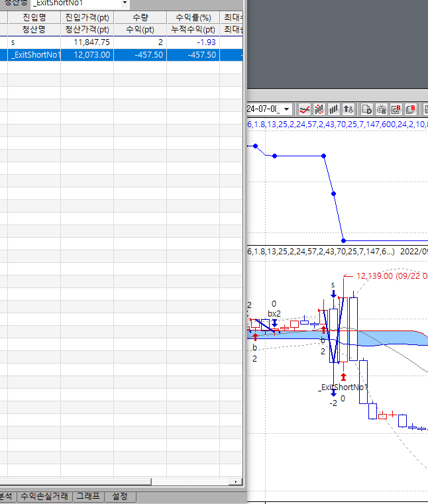This screenshot has width=428, height=504.
Task: Click the 진입가격(pt) column header
Action: tap(87, 17)
